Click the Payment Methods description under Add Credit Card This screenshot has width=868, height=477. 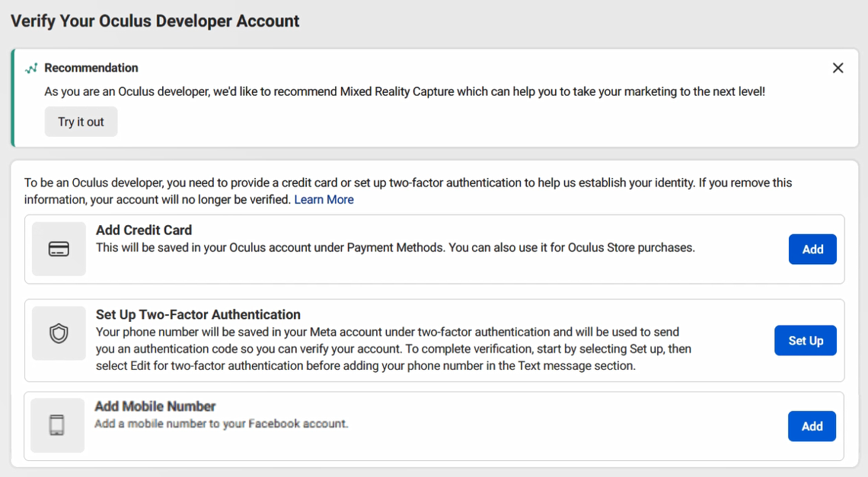[395, 247]
